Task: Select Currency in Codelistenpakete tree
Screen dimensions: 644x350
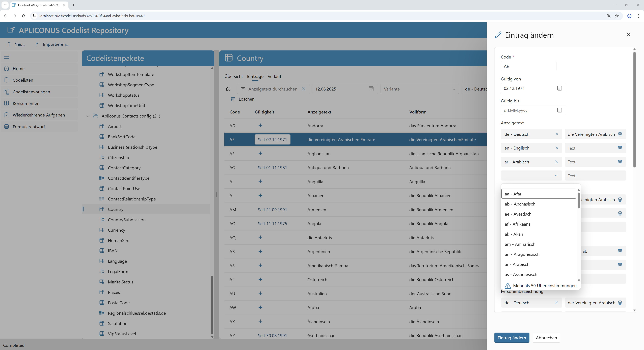Action: click(x=116, y=230)
